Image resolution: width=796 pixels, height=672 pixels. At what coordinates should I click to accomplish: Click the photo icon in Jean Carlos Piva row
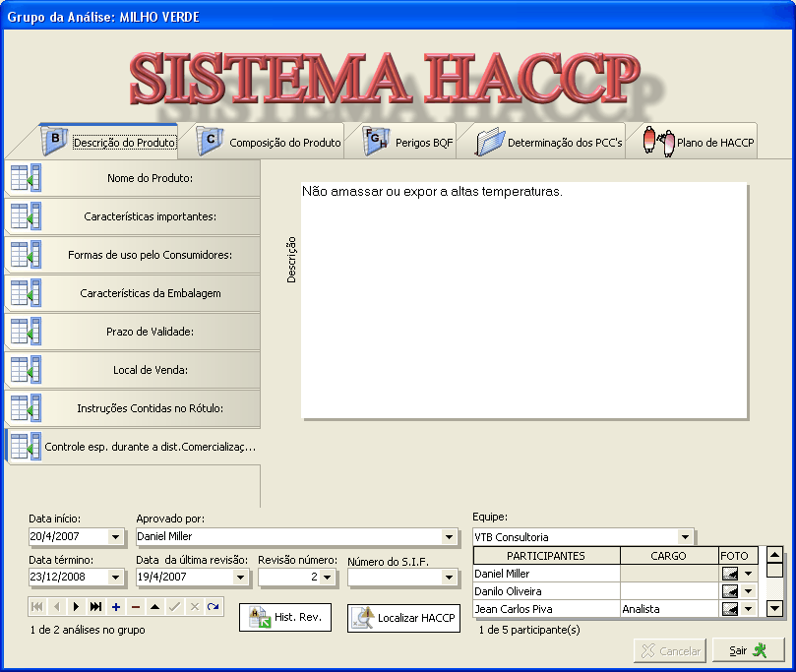729,609
